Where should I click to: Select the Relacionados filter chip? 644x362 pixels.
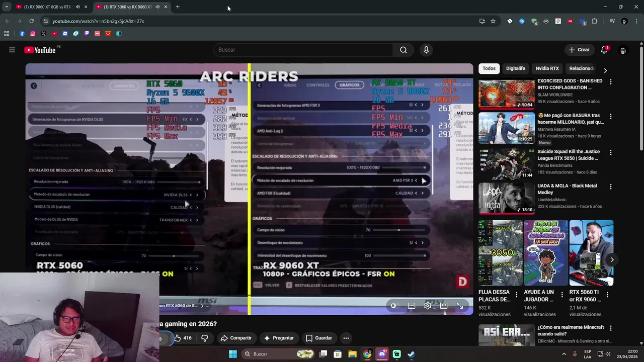[582, 68]
